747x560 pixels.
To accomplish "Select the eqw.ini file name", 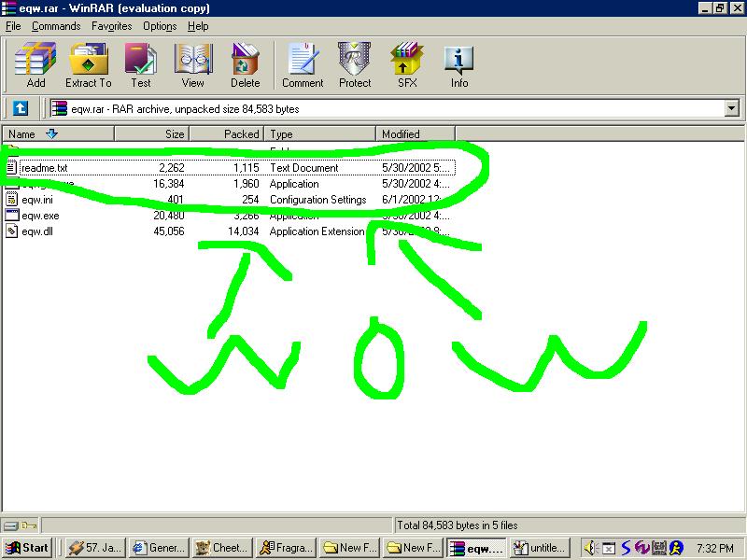I will 37,200.
